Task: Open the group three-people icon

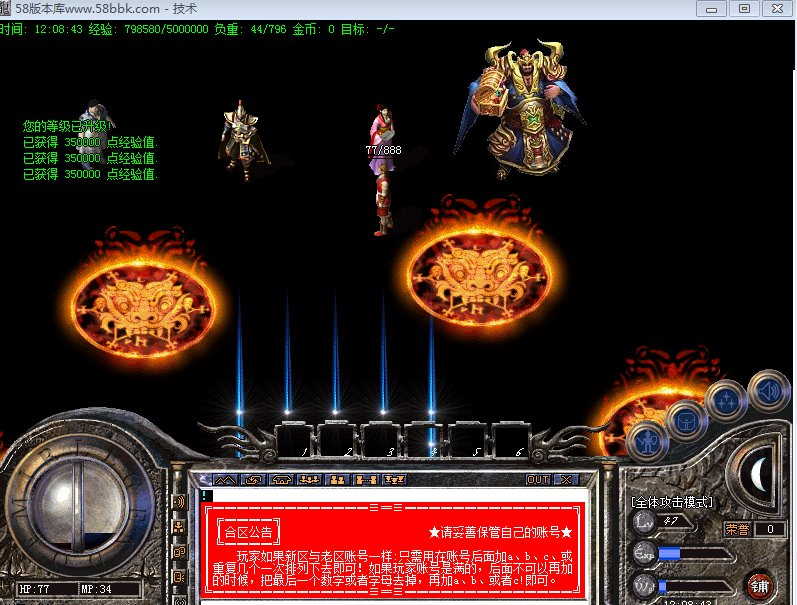Action: click(x=309, y=479)
